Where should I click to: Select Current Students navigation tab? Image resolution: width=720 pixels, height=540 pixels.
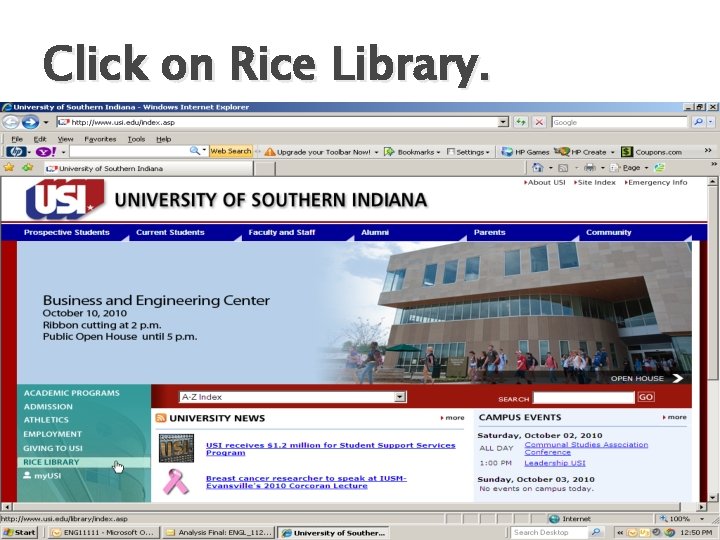(170, 232)
